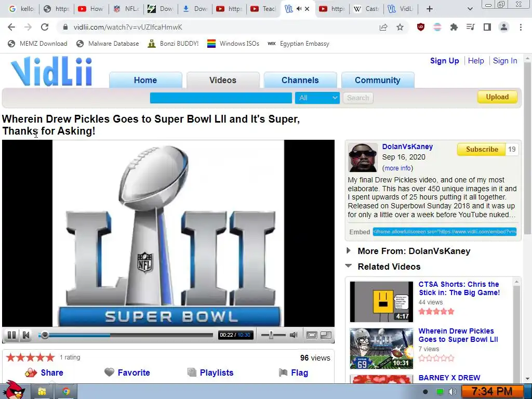Open File Explorer from the taskbar
This screenshot has height=399, width=532.
tap(42, 392)
